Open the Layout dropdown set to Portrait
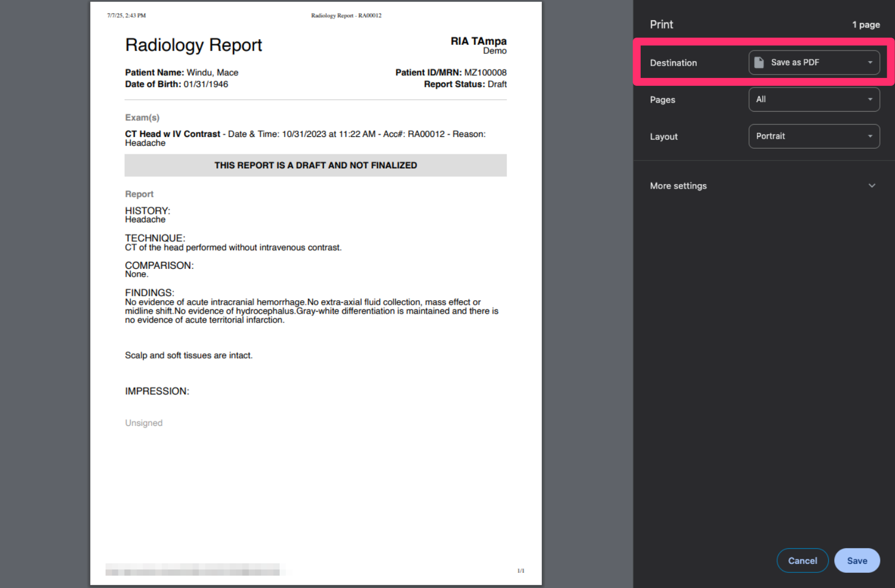Image resolution: width=895 pixels, height=588 pixels. coord(814,136)
